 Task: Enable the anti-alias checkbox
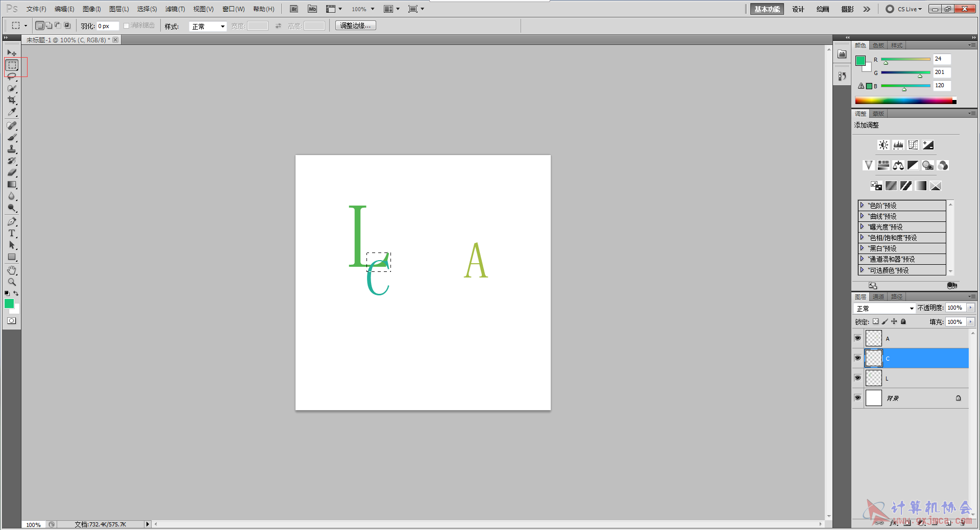coord(127,26)
